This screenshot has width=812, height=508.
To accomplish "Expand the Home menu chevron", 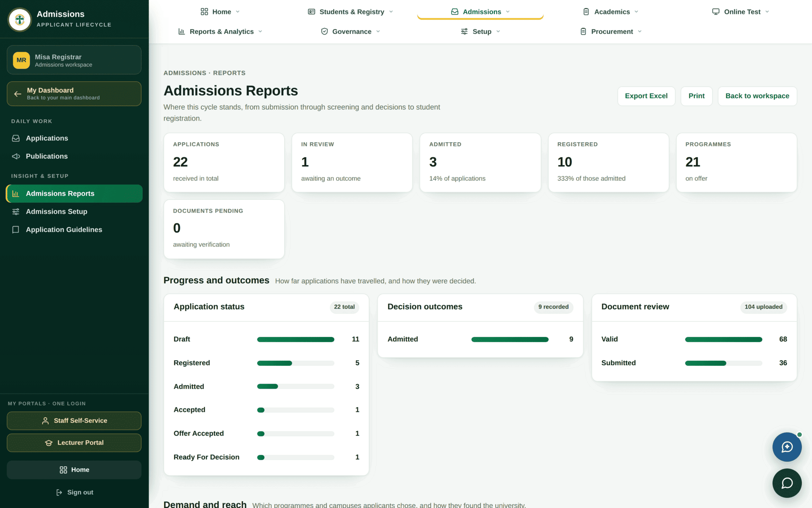I will click(x=238, y=12).
